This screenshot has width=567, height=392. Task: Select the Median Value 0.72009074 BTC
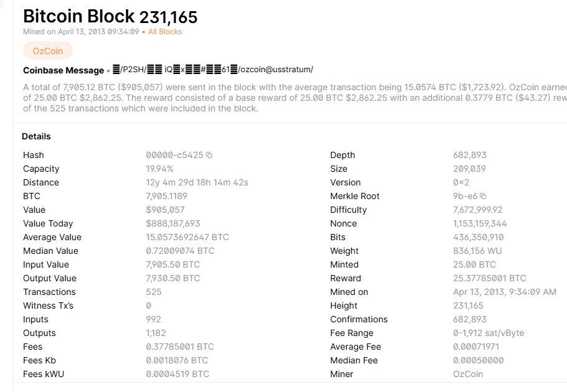(180, 251)
